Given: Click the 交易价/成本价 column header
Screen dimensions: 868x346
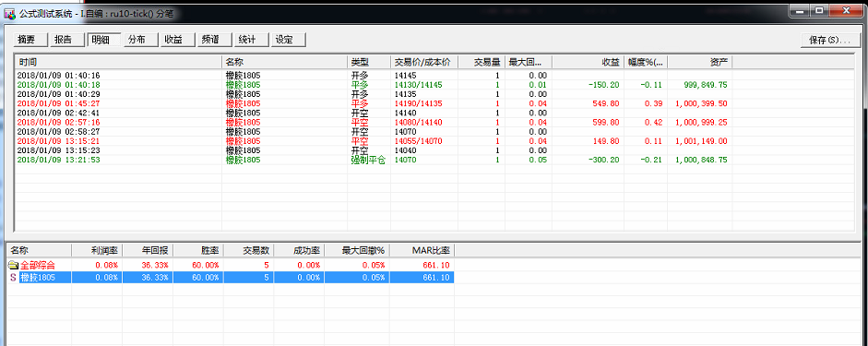Looking at the screenshot, I should [x=424, y=62].
